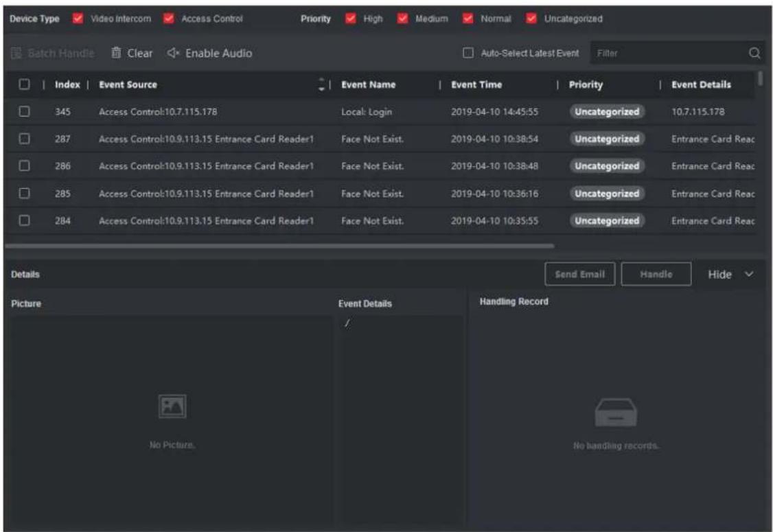
Task: Click the event source cell in row 284
Action: tap(206, 221)
